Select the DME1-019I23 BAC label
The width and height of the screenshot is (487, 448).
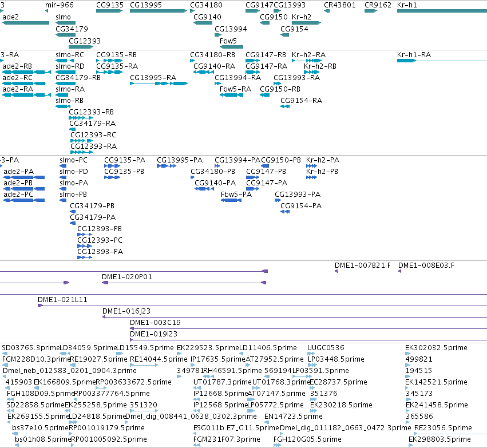pos(154,334)
